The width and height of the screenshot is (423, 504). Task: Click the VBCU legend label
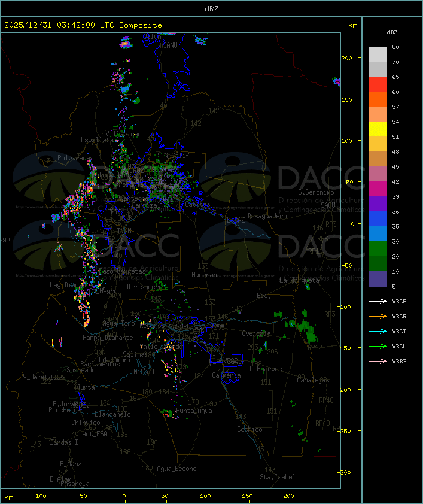[399, 346]
